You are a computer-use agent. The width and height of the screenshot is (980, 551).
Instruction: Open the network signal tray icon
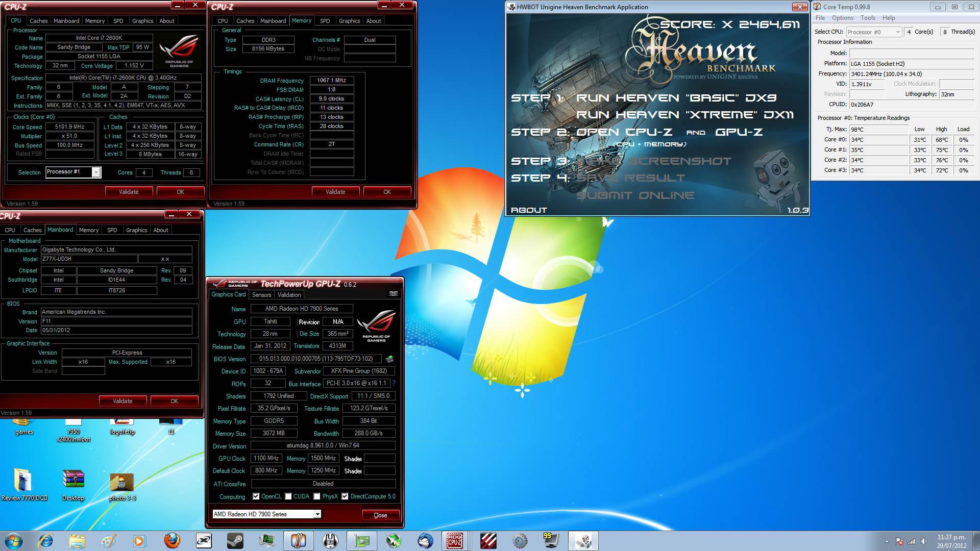[x=912, y=541]
